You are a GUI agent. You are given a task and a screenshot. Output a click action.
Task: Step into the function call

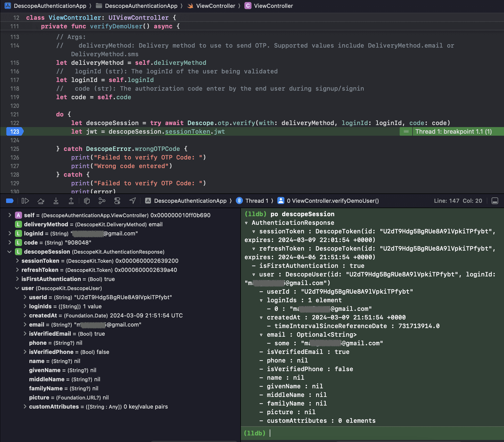(56, 201)
